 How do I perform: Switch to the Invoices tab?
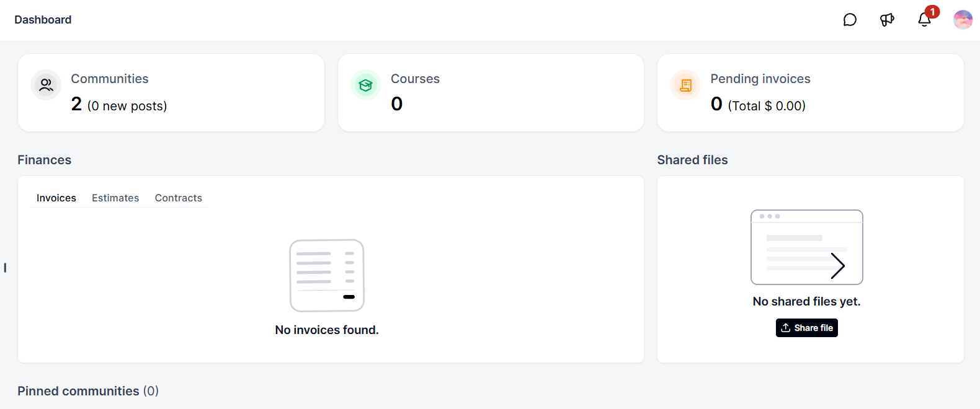point(56,198)
